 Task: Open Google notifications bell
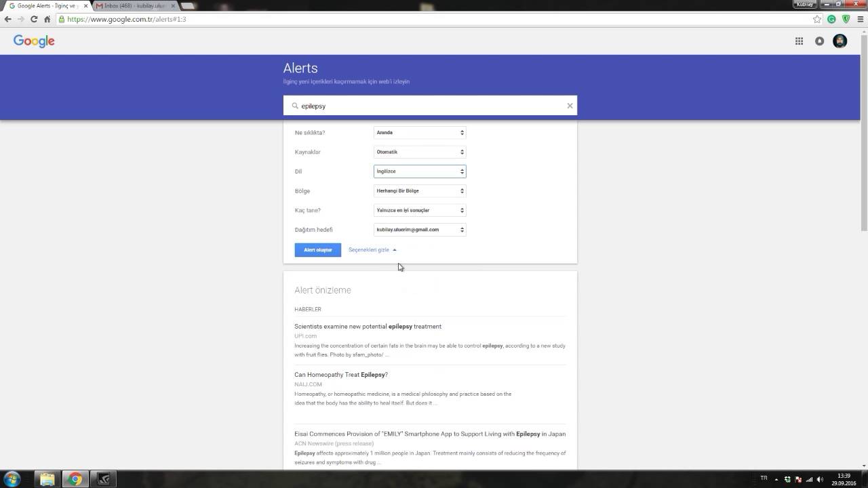(x=819, y=41)
